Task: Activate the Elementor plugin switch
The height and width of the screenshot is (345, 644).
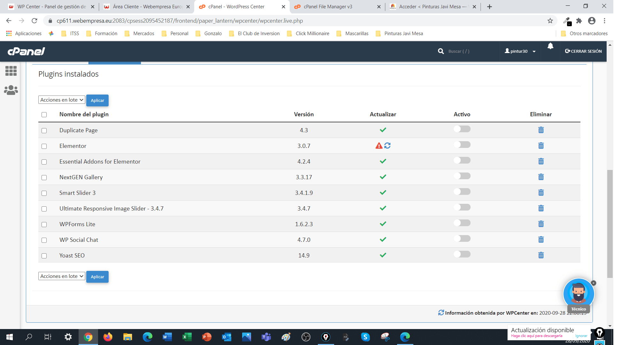Action: pyautogui.click(x=462, y=145)
